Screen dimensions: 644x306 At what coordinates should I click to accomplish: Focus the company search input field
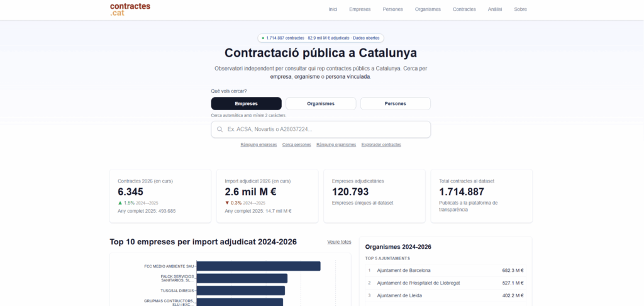click(321, 129)
